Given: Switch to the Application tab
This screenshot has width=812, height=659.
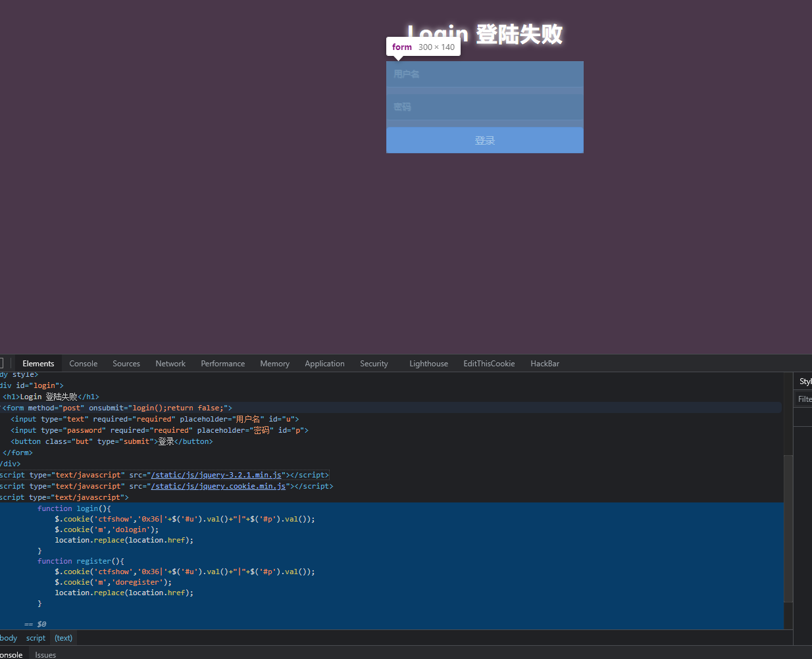Looking at the screenshot, I should point(324,364).
